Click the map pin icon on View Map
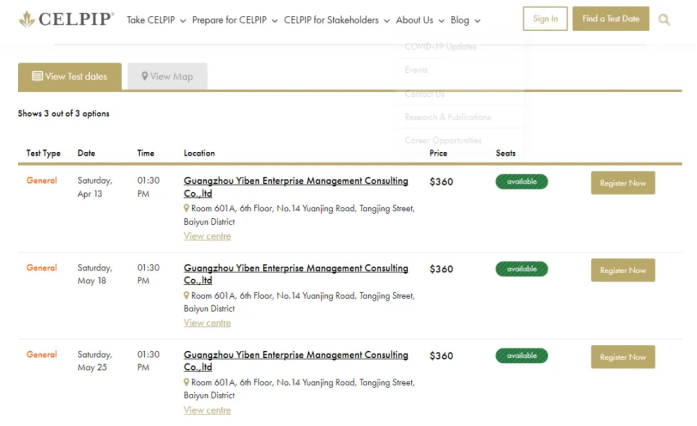Image resolution: width=697 pixels, height=426 pixels. click(144, 76)
